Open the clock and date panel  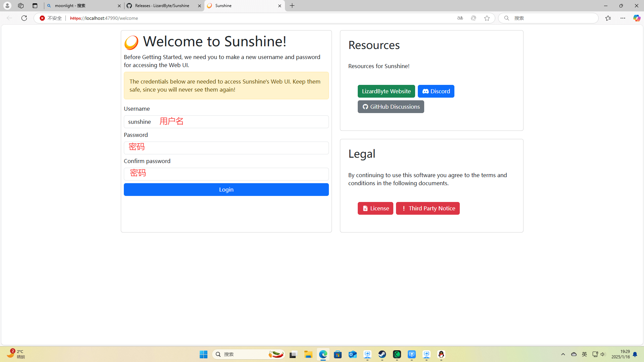point(621,354)
